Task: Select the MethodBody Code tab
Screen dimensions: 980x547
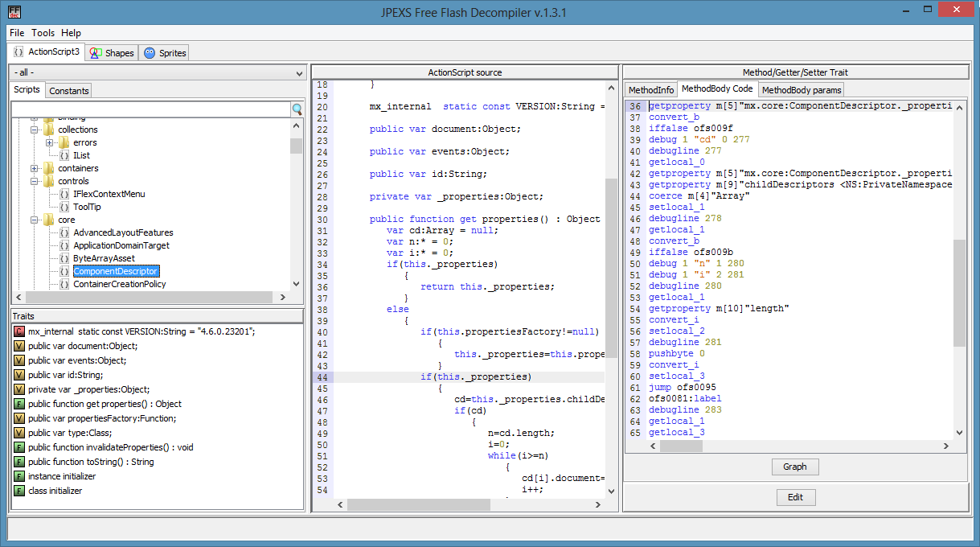Action: point(718,89)
